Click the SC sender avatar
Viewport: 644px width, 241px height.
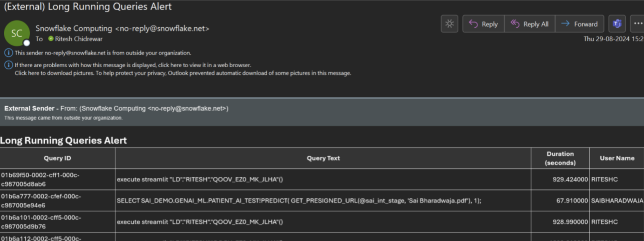click(17, 33)
